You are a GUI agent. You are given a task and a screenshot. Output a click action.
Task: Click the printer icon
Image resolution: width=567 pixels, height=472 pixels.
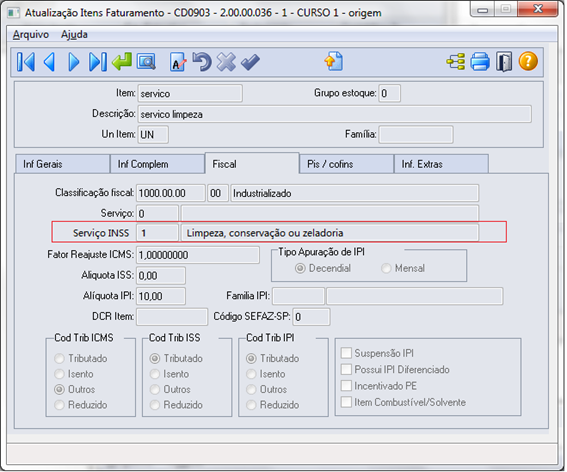(480, 62)
